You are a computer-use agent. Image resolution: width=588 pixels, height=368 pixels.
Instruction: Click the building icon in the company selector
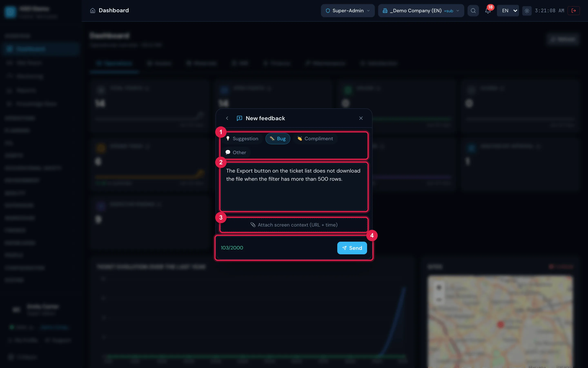[385, 11]
